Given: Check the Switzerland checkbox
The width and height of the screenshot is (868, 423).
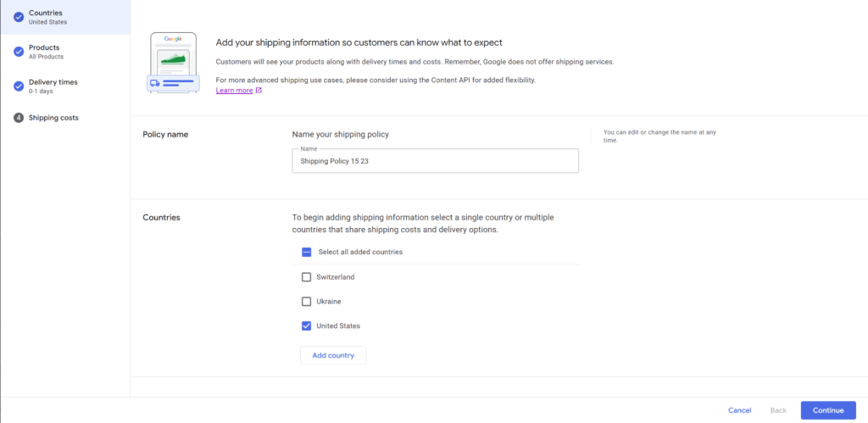Looking at the screenshot, I should [307, 277].
